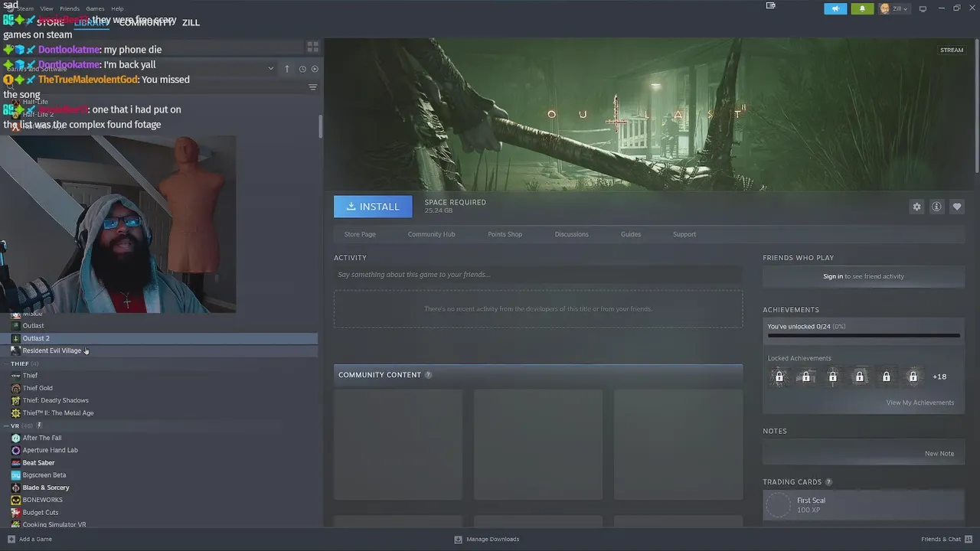Open the Community Hub link

[431, 234]
